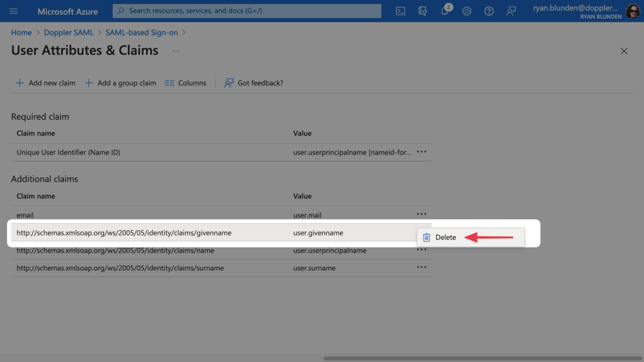Go to SAML-based Sign-on breadcrumb

click(x=142, y=32)
